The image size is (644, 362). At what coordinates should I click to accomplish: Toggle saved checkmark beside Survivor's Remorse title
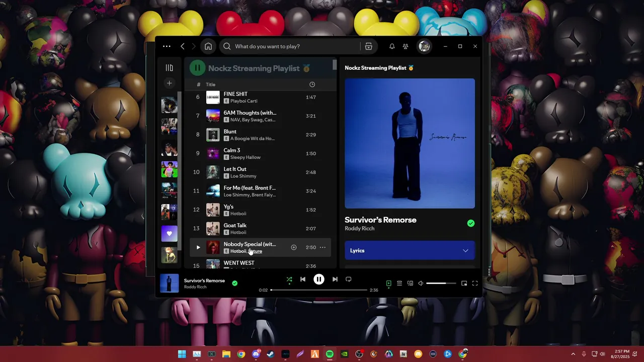click(x=471, y=223)
